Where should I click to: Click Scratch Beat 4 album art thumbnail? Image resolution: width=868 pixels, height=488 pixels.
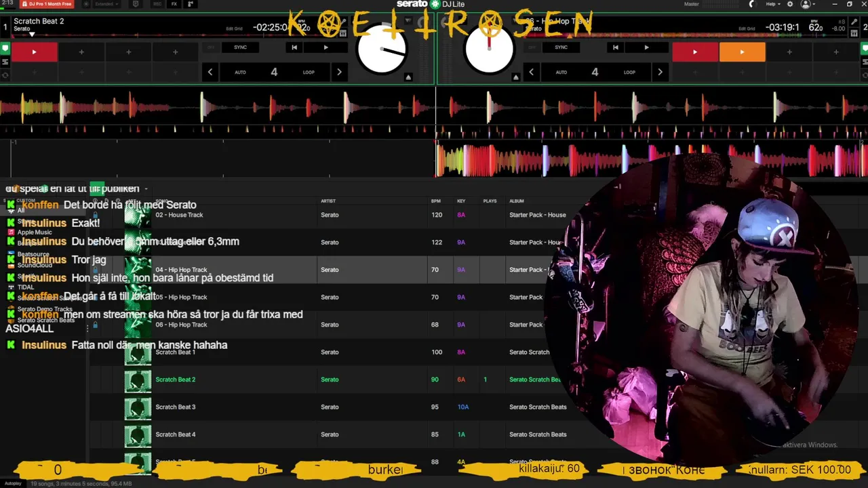[x=138, y=435]
